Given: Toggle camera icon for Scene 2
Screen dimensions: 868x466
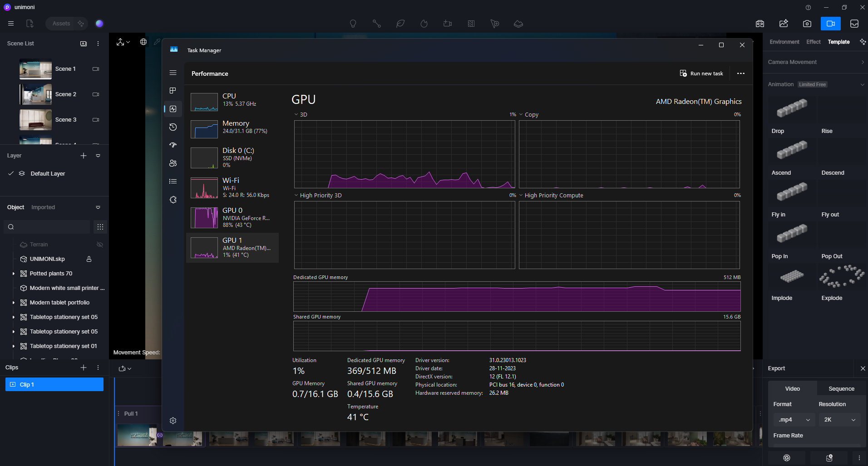Looking at the screenshot, I should tap(96, 94).
